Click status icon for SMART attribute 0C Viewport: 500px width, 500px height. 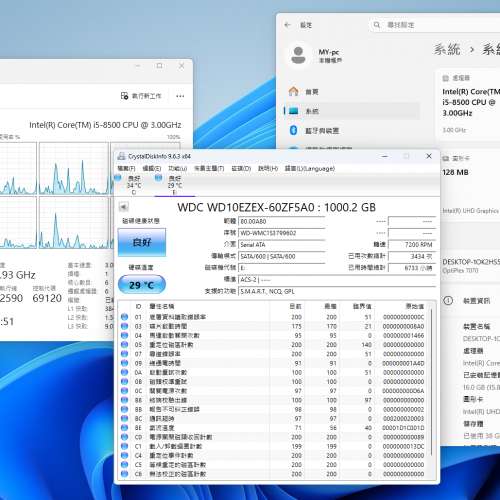pos(124,391)
